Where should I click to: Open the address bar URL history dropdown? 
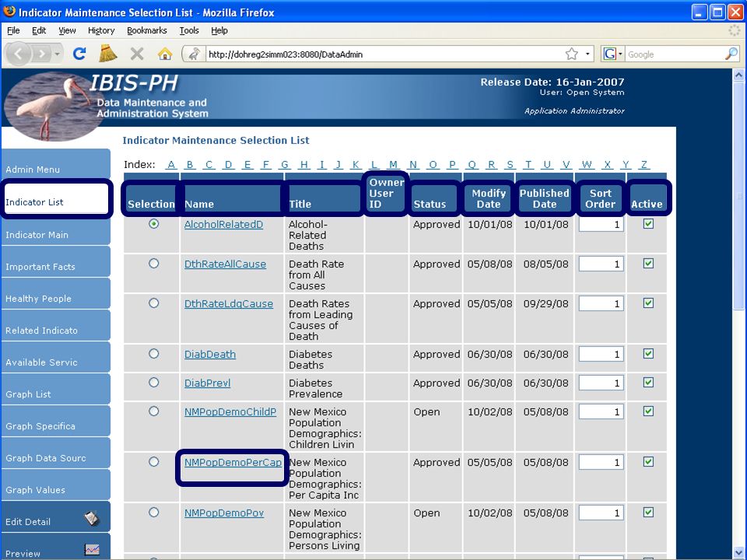(x=587, y=54)
